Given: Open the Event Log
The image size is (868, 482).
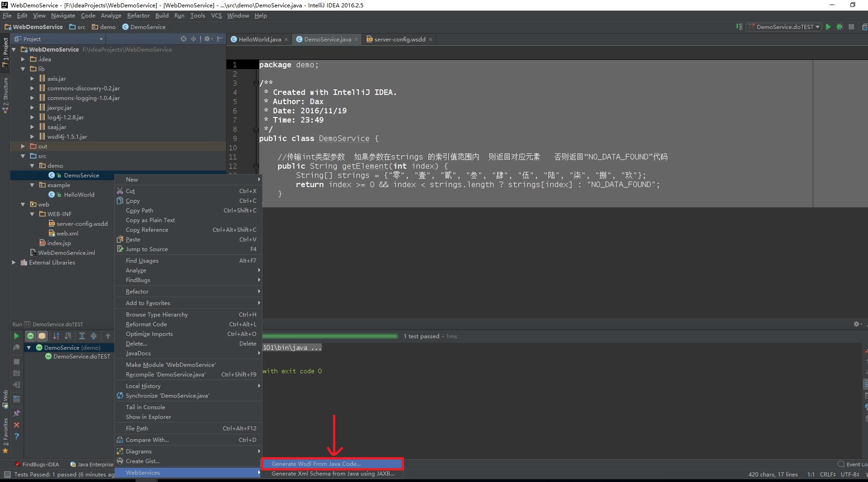Looking at the screenshot, I should click(x=852, y=464).
